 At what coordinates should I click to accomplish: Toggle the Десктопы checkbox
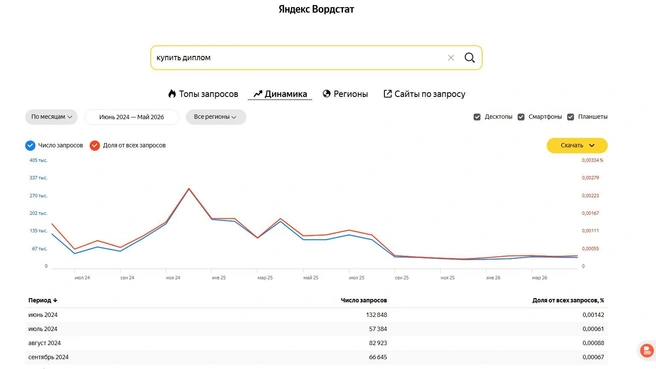(x=477, y=117)
